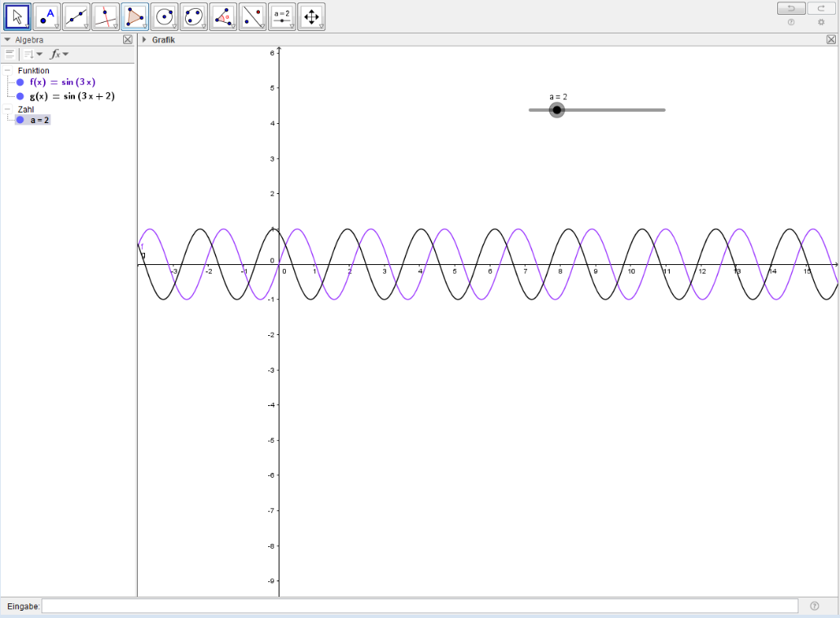Select the a = 2 entry
Image resolution: width=840 pixels, height=618 pixels.
click(40, 120)
